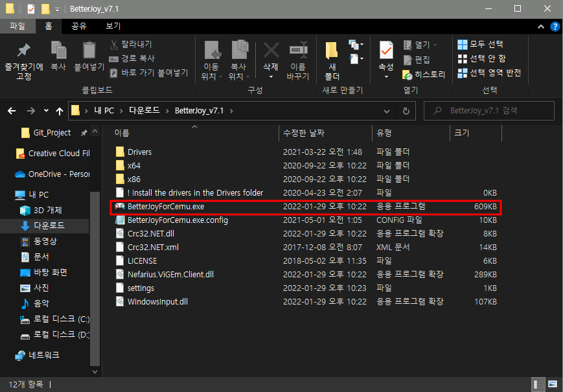Image resolution: width=563 pixels, height=392 pixels.
Task: Select 3D 개체 in navigation pane
Action: point(41,210)
